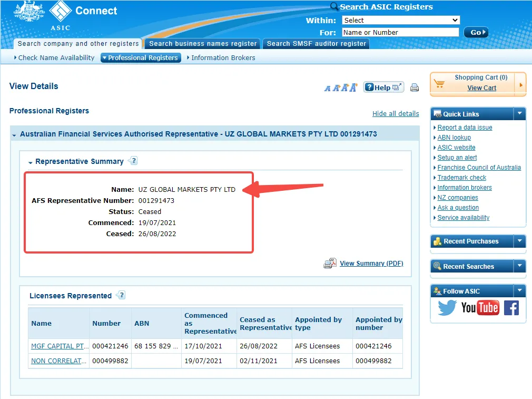Image resolution: width=532 pixels, height=399 pixels.
Task: Open Search company and other registers tab
Action: pyautogui.click(x=78, y=43)
